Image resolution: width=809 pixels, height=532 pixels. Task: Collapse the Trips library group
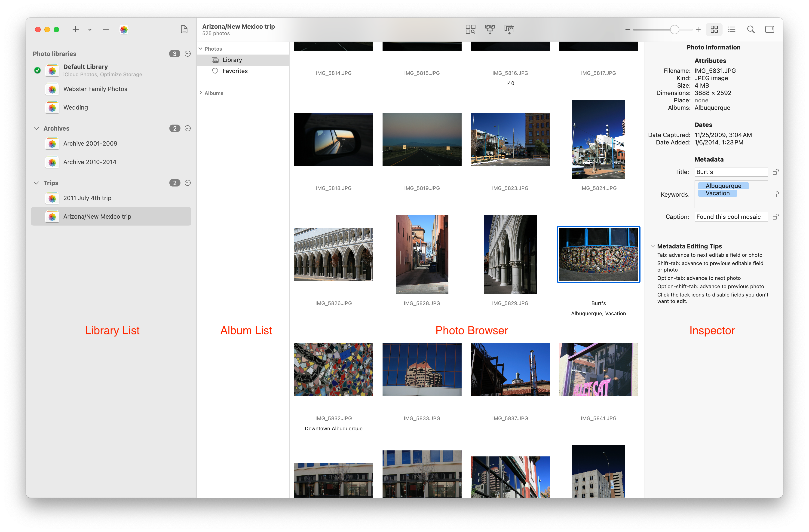(x=36, y=183)
